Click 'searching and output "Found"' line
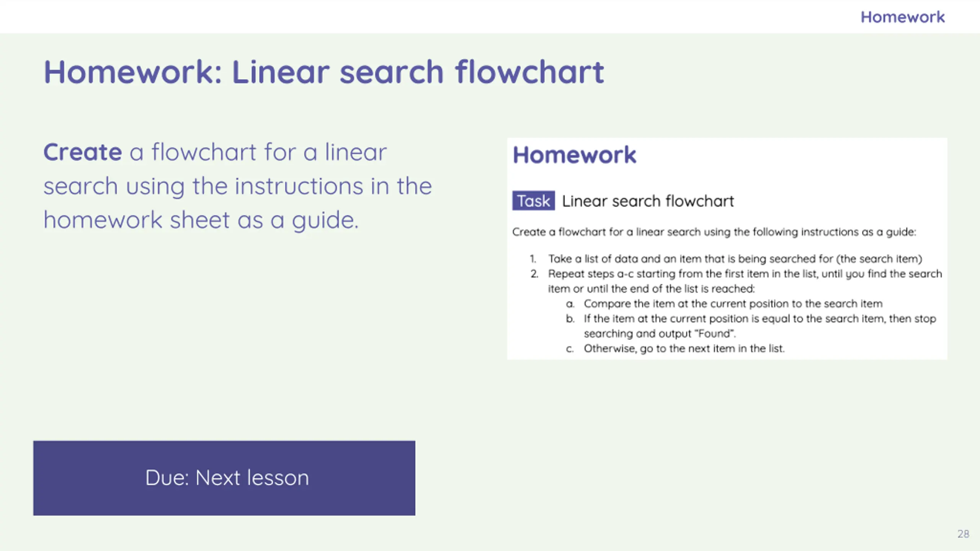Screen dimensions: 980x551 [x=660, y=333]
